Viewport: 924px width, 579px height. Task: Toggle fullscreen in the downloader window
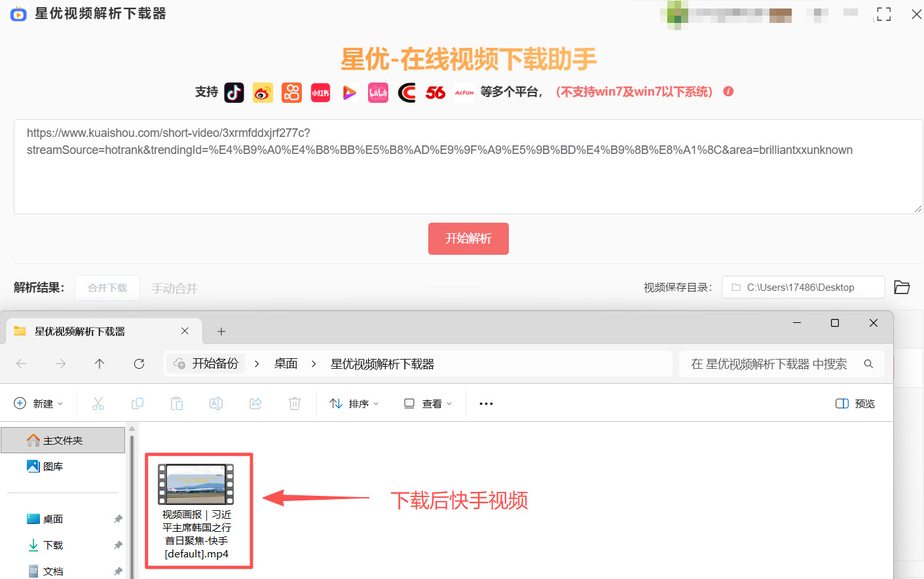[884, 14]
